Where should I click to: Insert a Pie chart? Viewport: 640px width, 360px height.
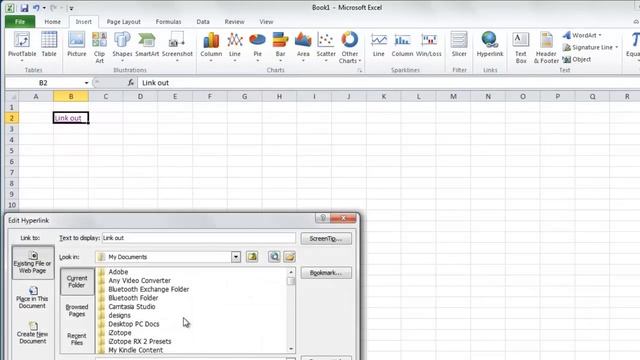pos(258,46)
